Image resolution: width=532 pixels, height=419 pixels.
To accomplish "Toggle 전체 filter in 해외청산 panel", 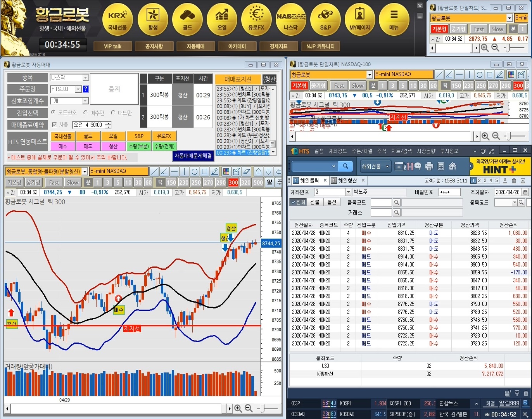I will tap(298, 202).
